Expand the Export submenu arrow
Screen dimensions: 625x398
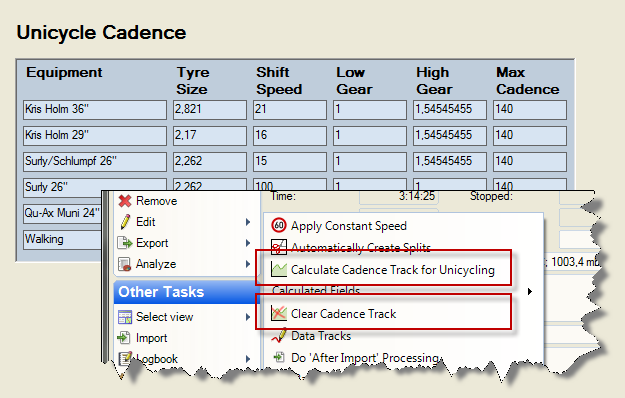pyautogui.click(x=248, y=243)
